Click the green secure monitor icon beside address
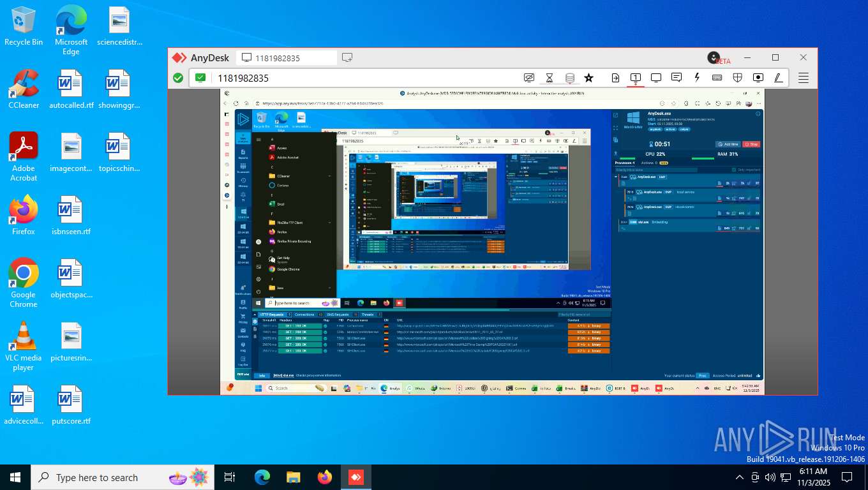 [200, 78]
